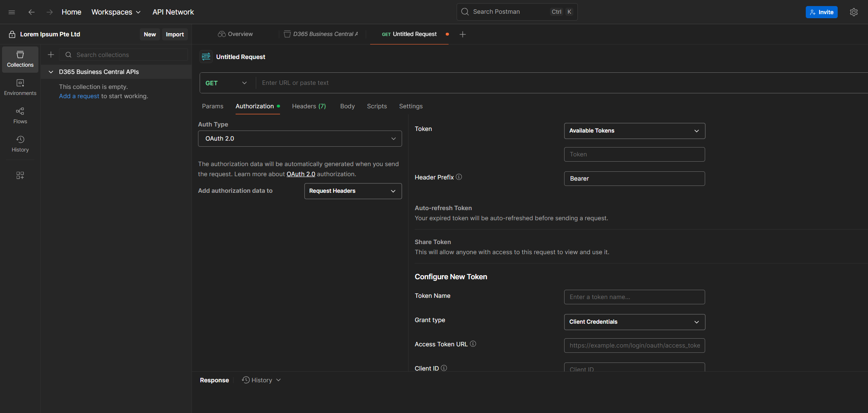Click the workspace lock icon
The height and width of the screenshot is (413, 868).
click(x=12, y=34)
